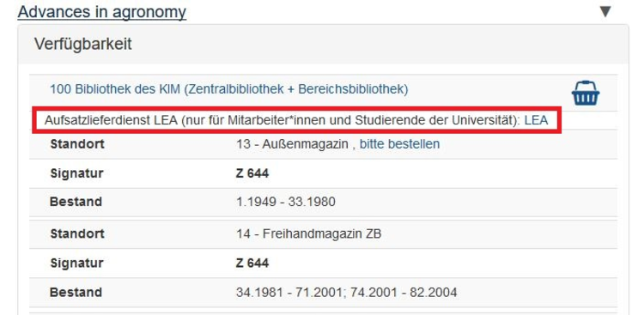Collapse the Advances in agronomy entry

(x=605, y=11)
